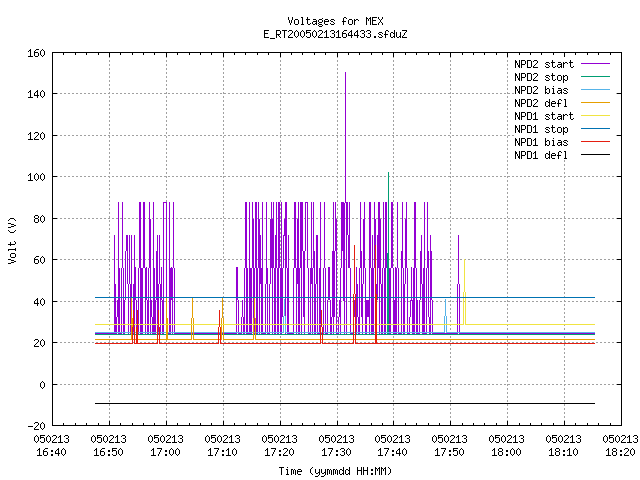Image resolution: width=640 pixels, height=480 pixels.
Task: Click the 17:50 time axis label
Action: (449, 452)
